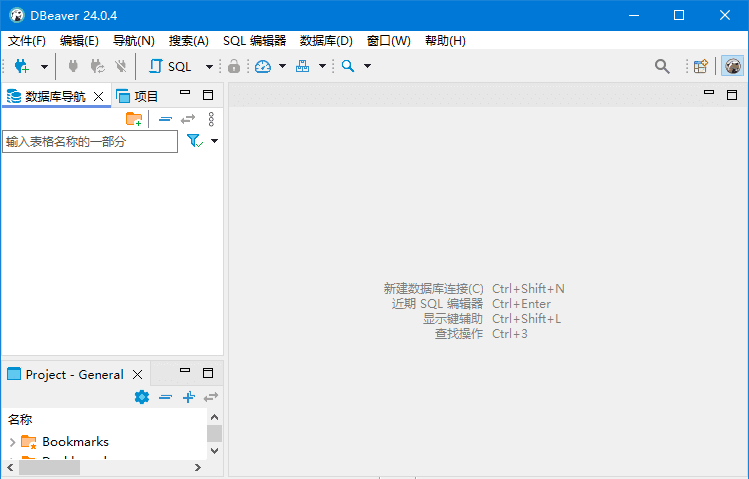Expand the database tasks dropdown arrow
The width and height of the screenshot is (749, 479).
(322, 66)
